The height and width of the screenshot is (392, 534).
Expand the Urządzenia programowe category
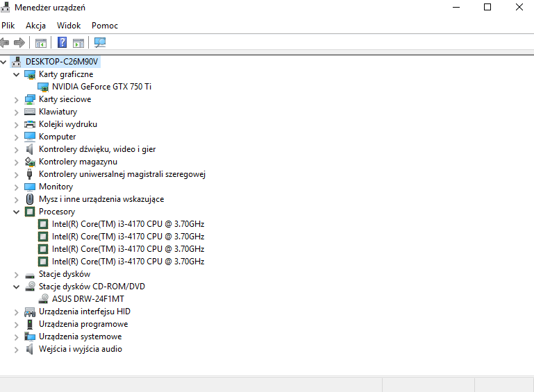(x=17, y=324)
